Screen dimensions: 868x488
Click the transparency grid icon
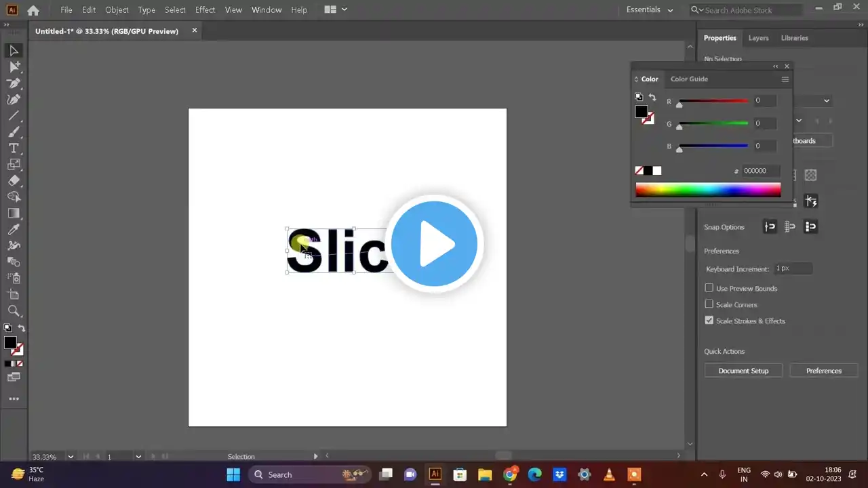click(x=810, y=176)
